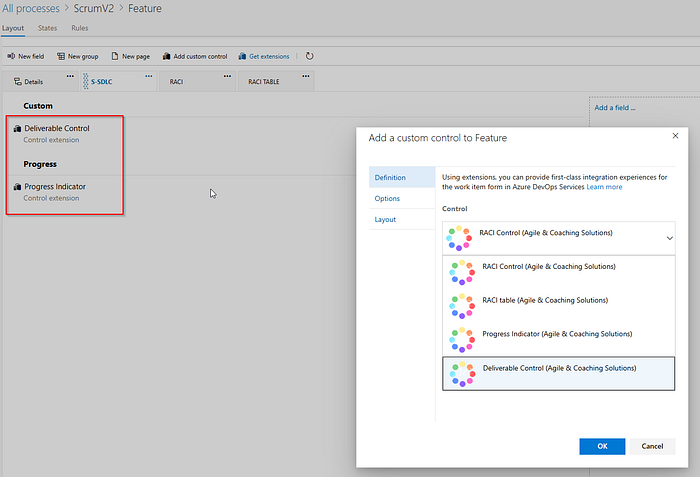Screen dimensions: 700x477
Task: Click the S-SDLC tab drag handle
Action: point(86,81)
